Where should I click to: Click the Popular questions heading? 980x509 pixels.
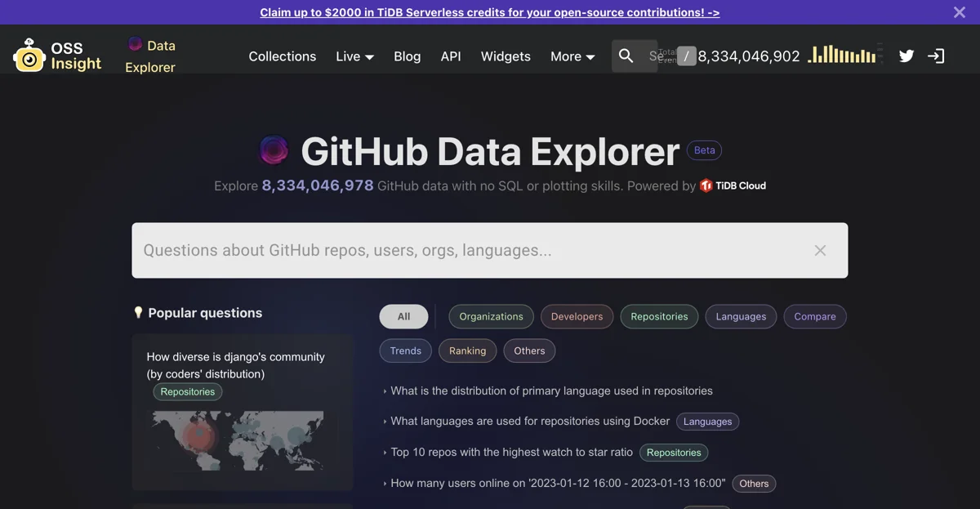coord(205,313)
